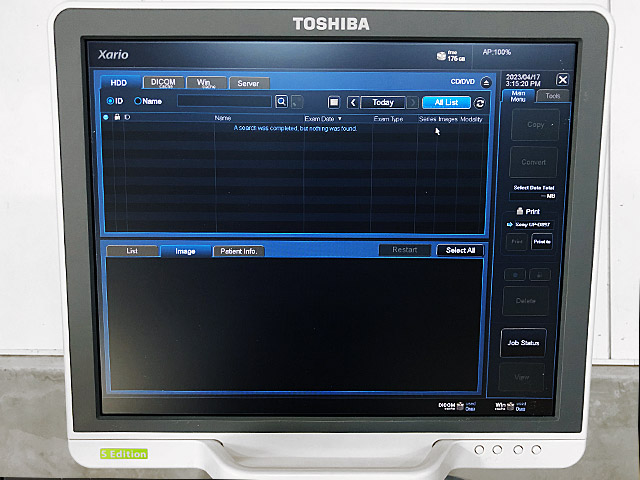Click the CD/DVD eject icon

pos(486,83)
